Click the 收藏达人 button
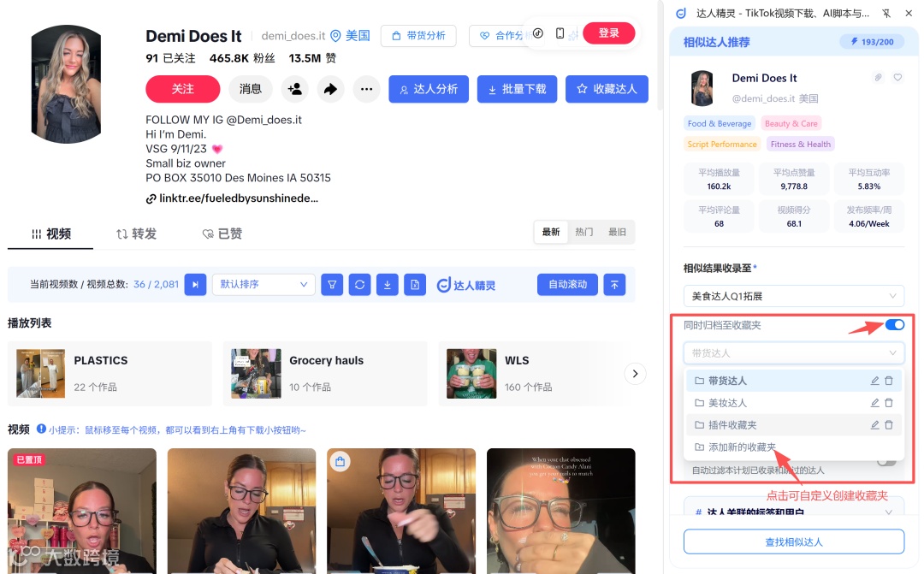 (x=607, y=89)
